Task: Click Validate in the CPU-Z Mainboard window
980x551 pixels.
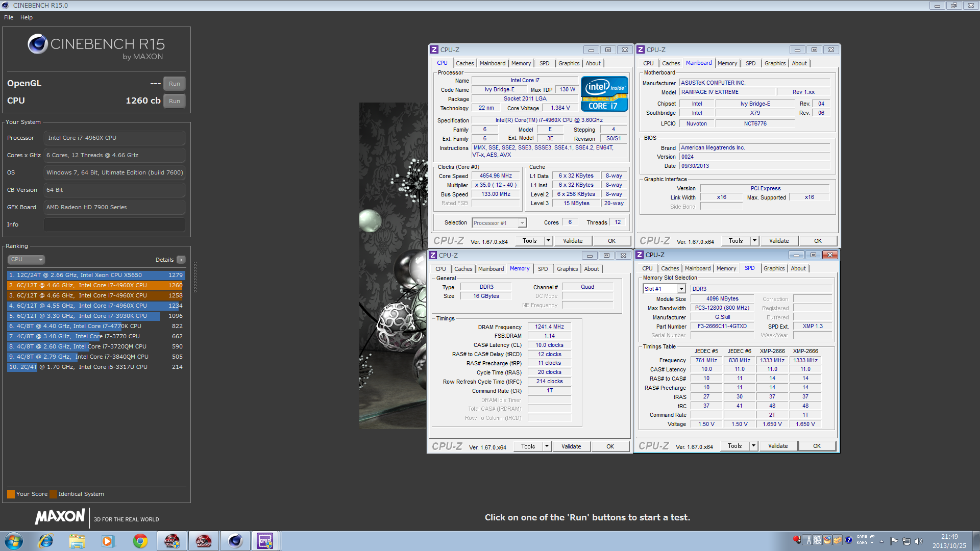Action: point(778,241)
